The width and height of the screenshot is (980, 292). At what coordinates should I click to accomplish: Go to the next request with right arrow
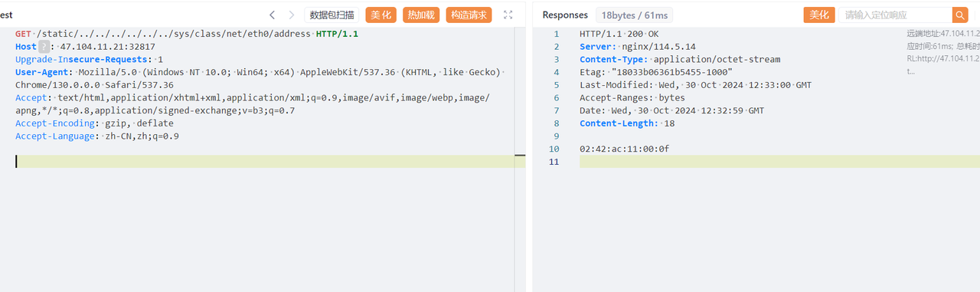click(x=292, y=15)
